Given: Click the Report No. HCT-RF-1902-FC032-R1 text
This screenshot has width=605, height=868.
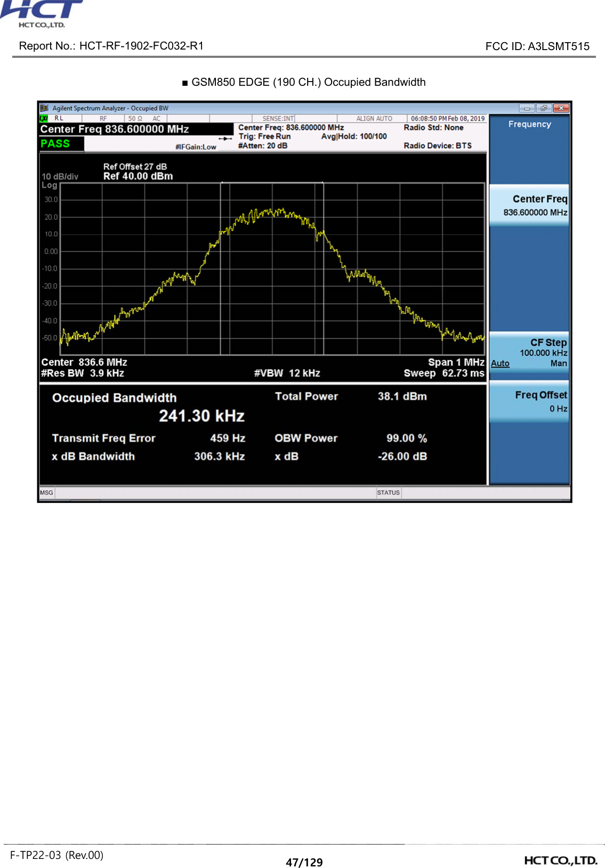Looking at the screenshot, I should tap(111, 46).
